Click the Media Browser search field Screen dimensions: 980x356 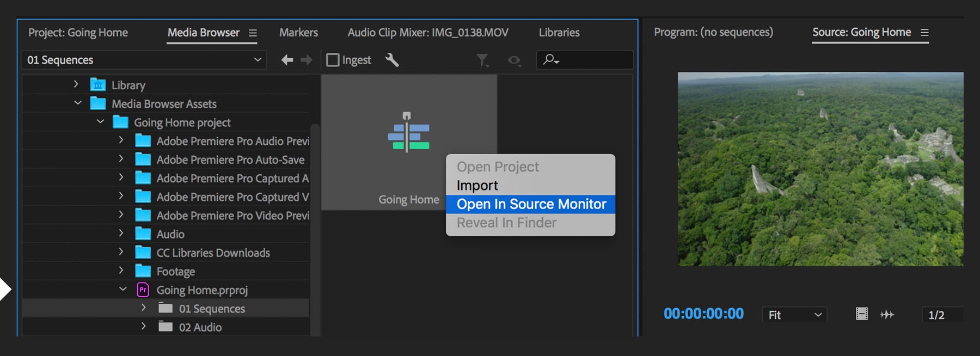coord(585,60)
